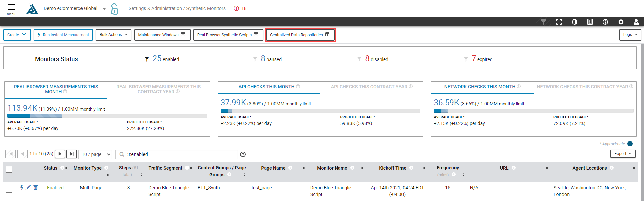Click the fullscreen icon in dark toolbar
This screenshot has width=644, height=201.
pos(559,22)
